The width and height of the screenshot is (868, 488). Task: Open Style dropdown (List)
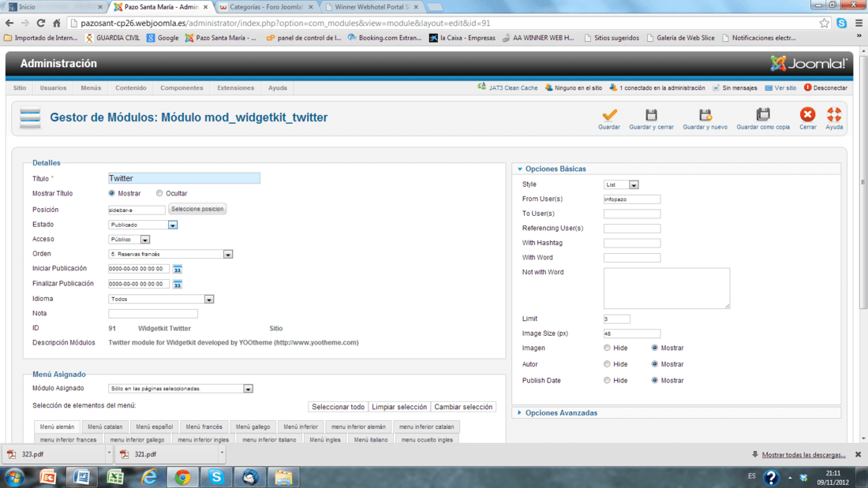point(621,184)
